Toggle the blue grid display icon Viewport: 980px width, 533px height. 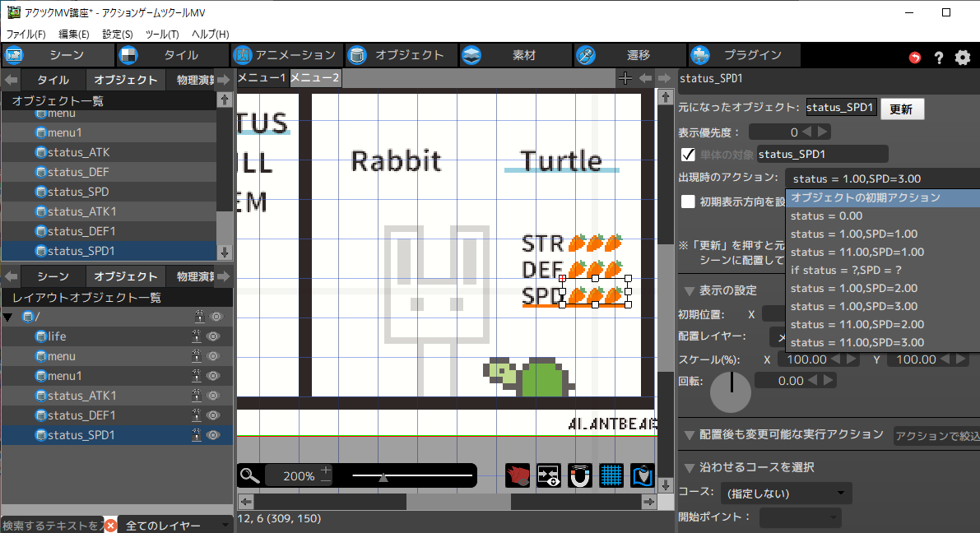pos(611,475)
